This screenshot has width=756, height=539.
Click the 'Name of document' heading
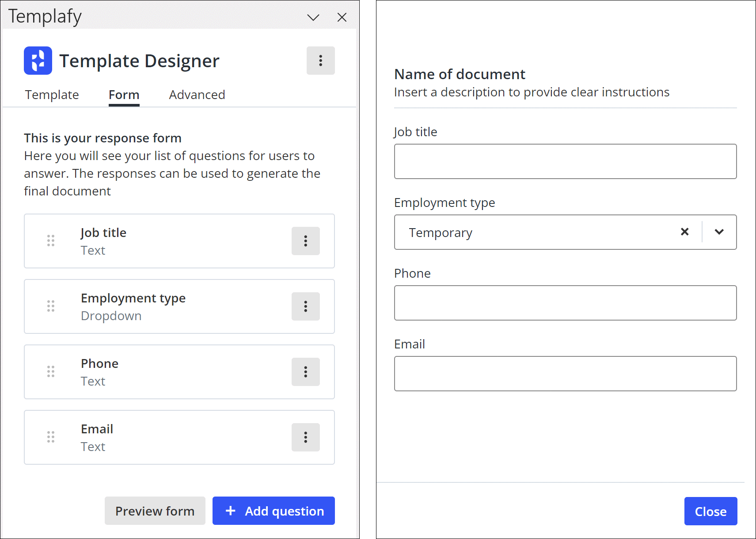point(460,74)
